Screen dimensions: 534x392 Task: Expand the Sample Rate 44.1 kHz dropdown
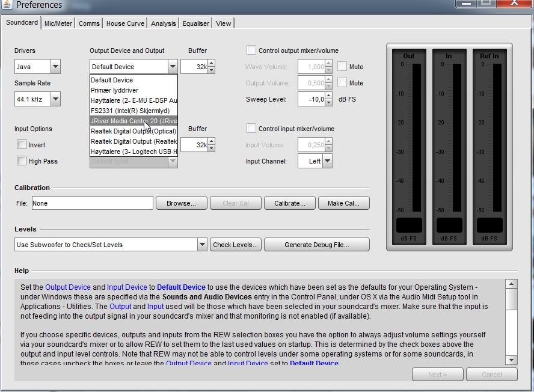[55, 99]
